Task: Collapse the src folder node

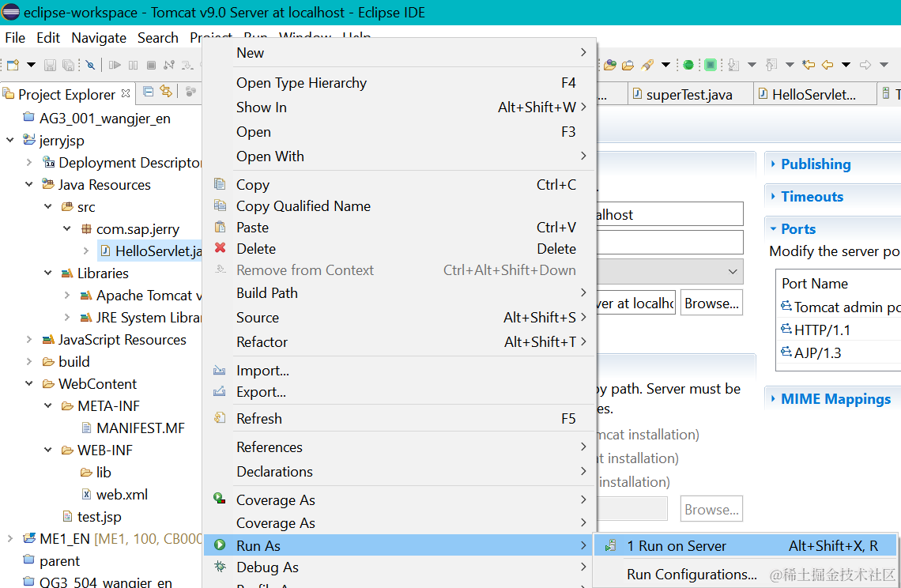Action: [47, 207]
